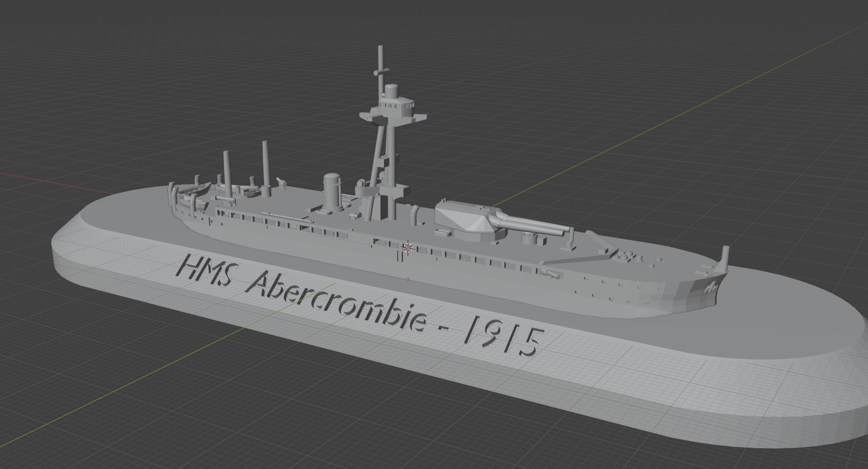868x469 pixels.
Task: Click the orange object origin dot
Action: [x=408, y=279]
